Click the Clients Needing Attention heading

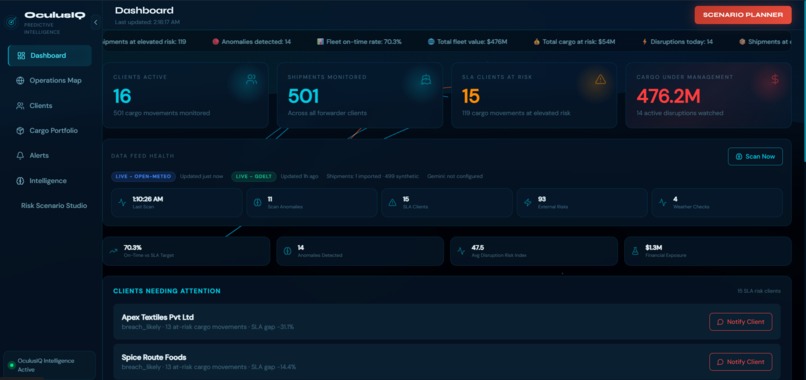(167, 291)
